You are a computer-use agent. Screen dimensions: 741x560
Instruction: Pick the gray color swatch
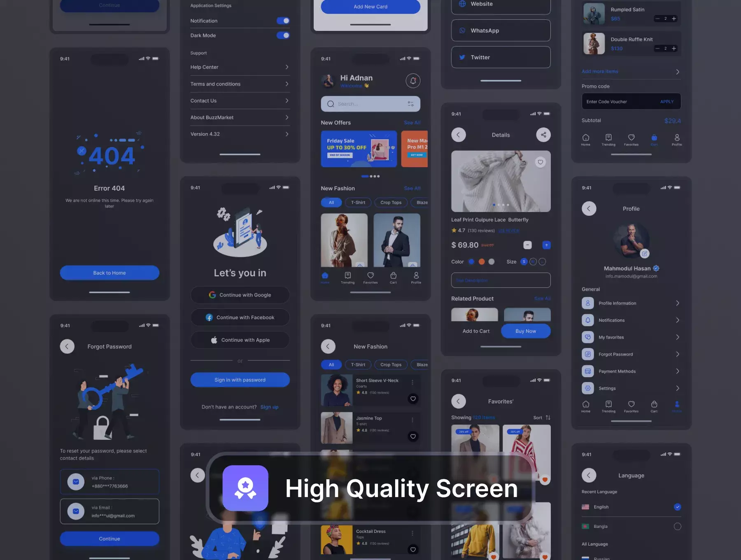tap(491, 261)
